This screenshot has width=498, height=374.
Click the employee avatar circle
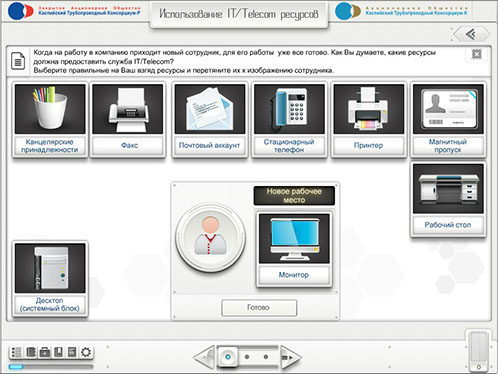(x=211, y=238)
